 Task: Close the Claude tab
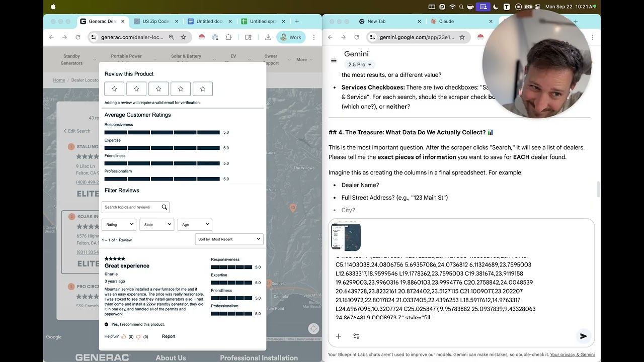click(x=491, y=22)
